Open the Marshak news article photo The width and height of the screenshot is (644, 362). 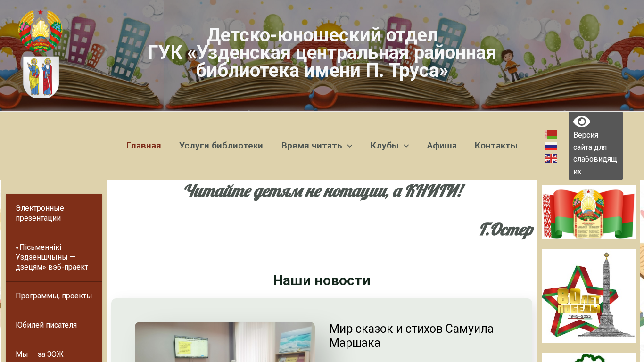(225, 342)
